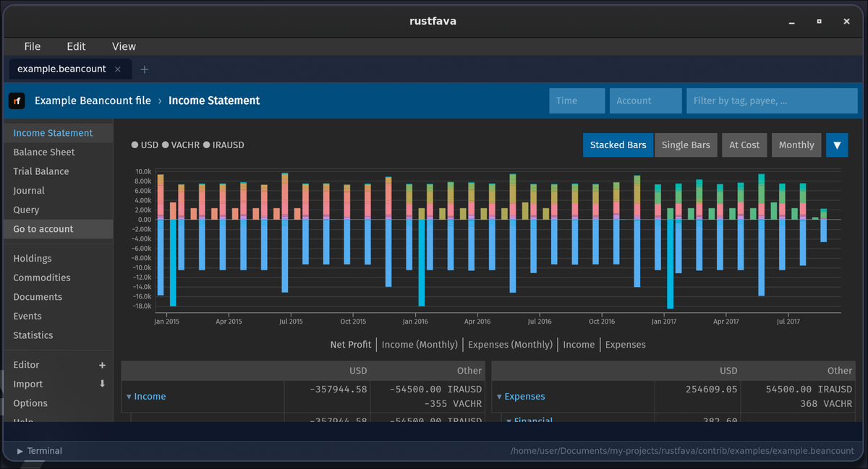868x469 pixels.
Task: Switch the chart to Single Bars
Action: [686, 145]
